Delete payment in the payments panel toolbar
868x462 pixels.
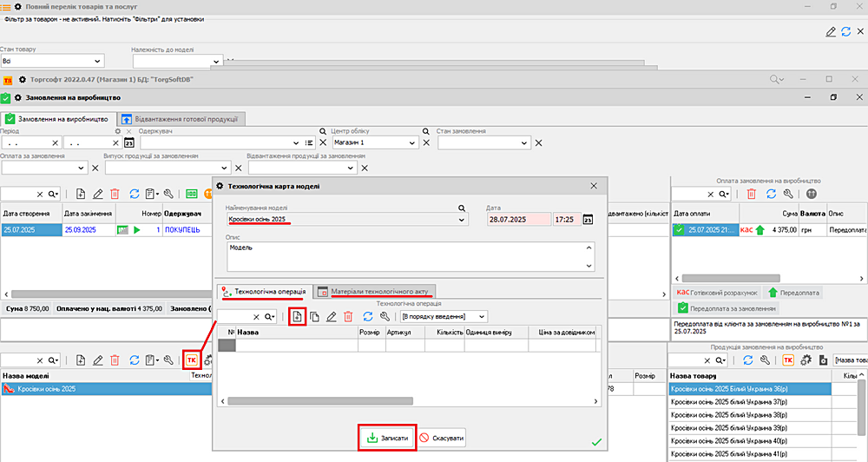752,195
